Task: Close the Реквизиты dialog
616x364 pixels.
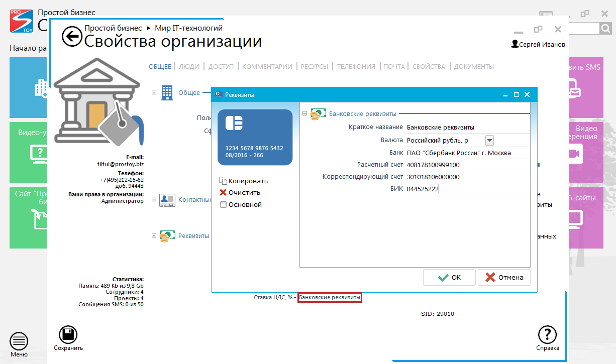Action: tap(527, 94)
